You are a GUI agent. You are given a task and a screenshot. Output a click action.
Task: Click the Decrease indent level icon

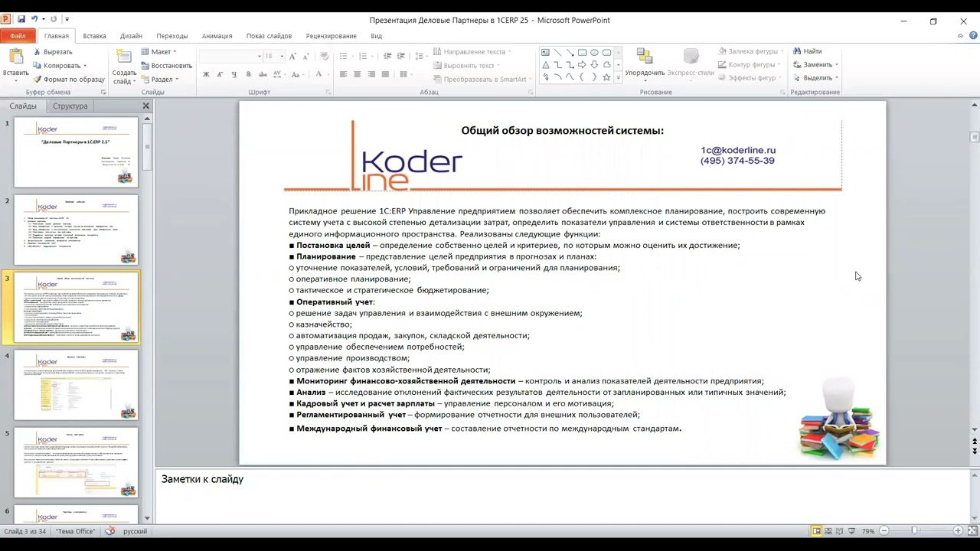(x=387, y=56)
